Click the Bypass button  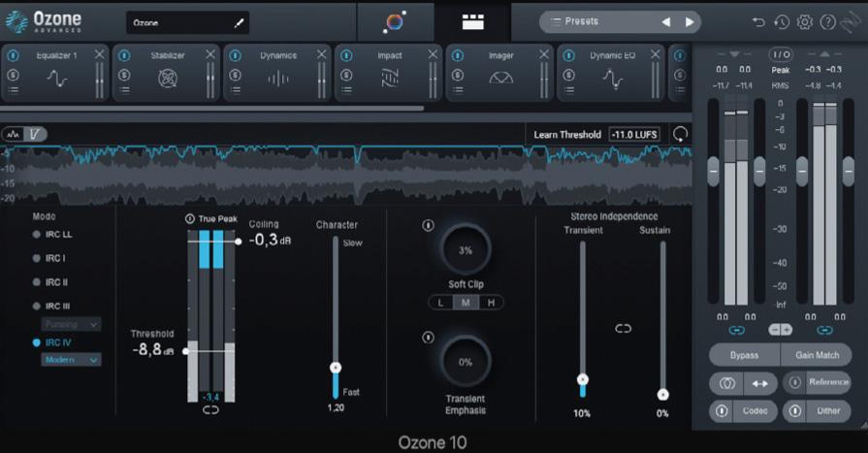coord(744,355)
